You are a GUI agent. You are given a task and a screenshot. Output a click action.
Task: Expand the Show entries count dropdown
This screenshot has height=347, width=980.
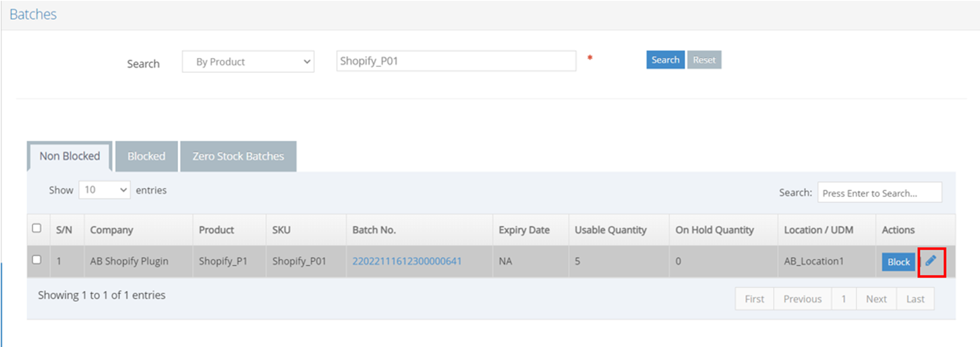point(105,190)
